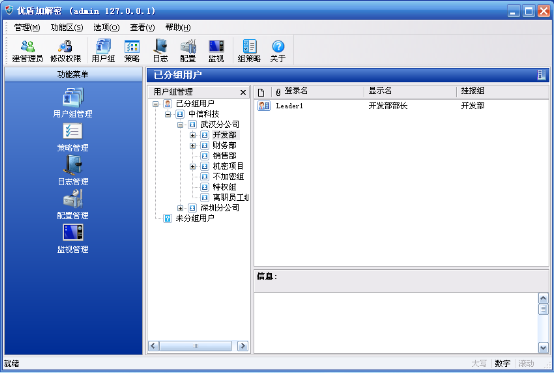The height and width of the screenshot is (374, 555).
Task: Collapse the 中信科技 tree node
Action: coord(168,114)
